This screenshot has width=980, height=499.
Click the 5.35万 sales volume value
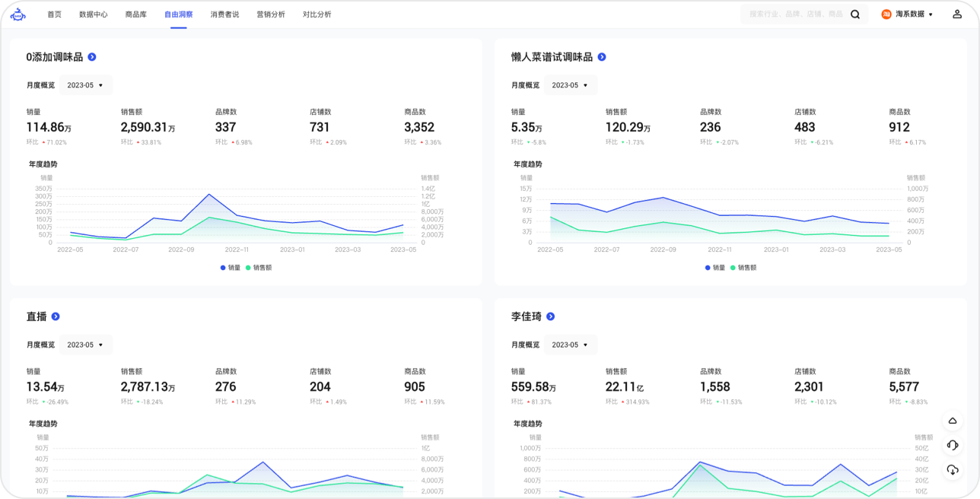coord(527,128)
